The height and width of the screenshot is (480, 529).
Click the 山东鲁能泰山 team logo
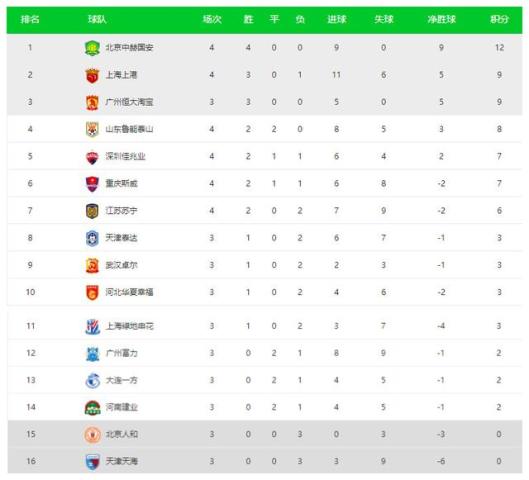click(x=92, y=130)
